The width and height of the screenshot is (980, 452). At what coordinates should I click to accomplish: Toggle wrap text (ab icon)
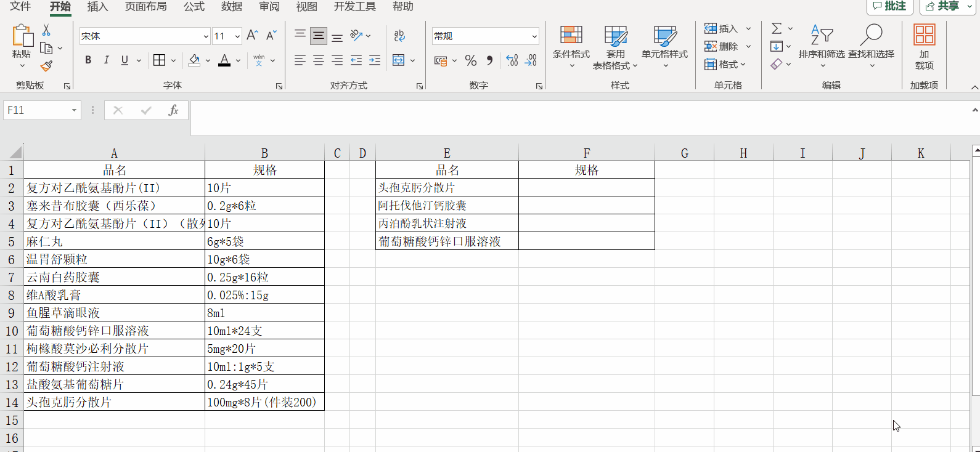point(399,36)
